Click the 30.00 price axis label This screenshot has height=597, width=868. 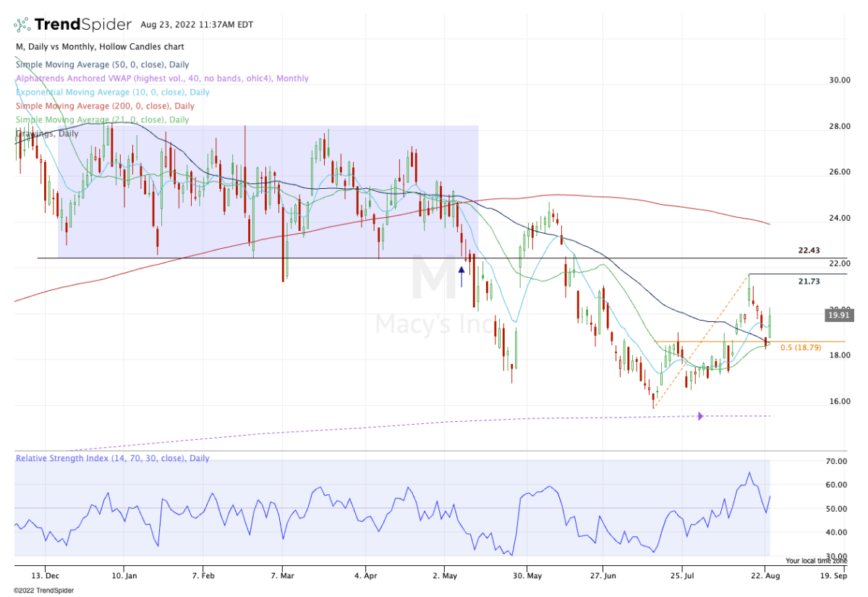[x=839, y=80]
